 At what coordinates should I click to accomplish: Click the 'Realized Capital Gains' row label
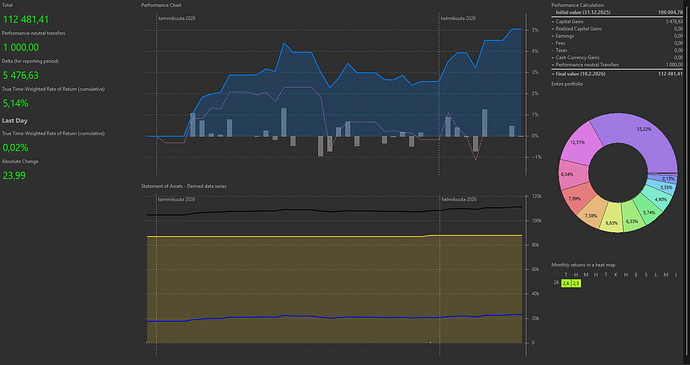tap(579, 29)
